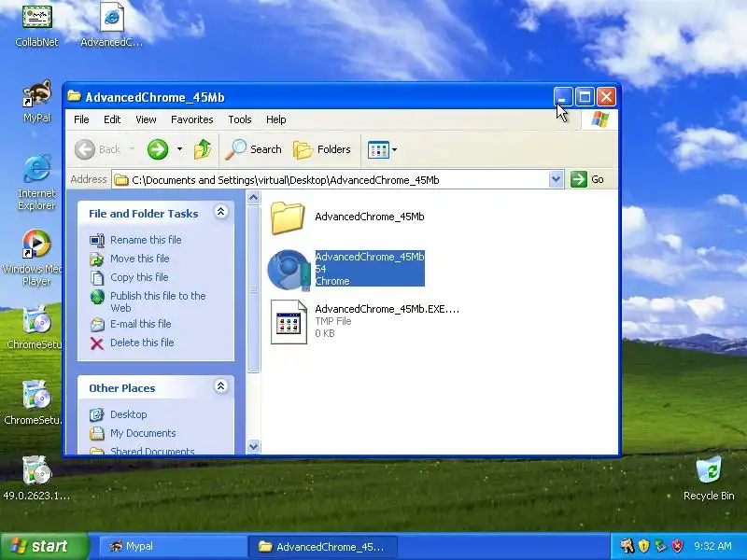Collapse the File and Folder Tasks panel
The image size is (747, 560).
tap(220, 212)
